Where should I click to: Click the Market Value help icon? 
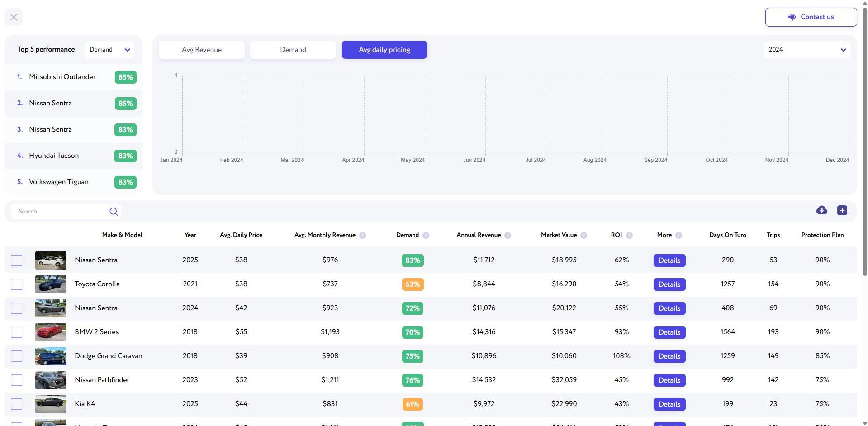click(583, 235)
